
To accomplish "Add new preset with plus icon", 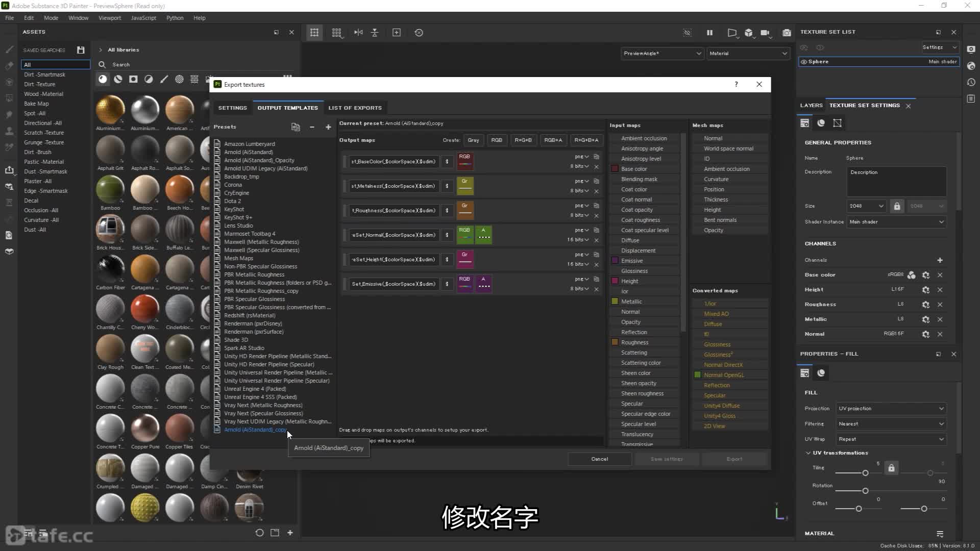I will (328, 127).
